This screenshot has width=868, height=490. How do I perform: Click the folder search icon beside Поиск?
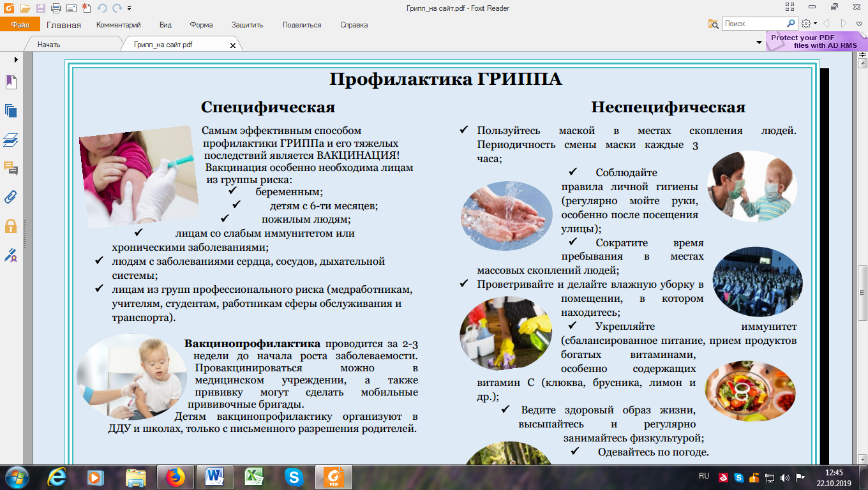click(714, 24)
